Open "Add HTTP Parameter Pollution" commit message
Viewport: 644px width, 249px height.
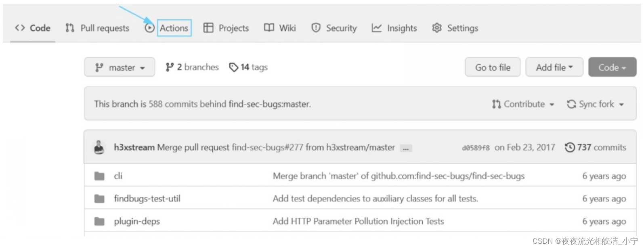coord(358,221)
